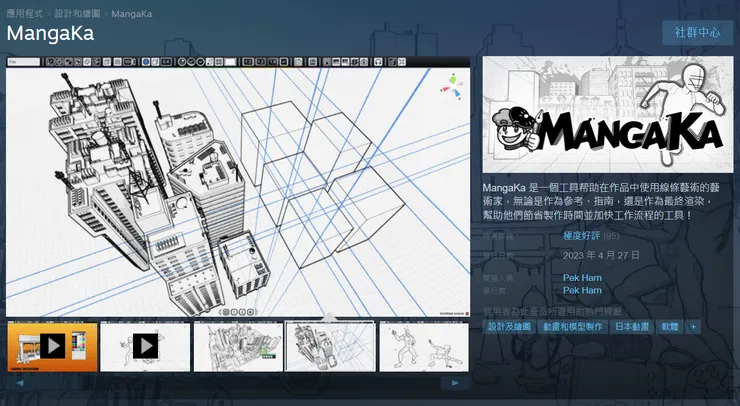Open the Pek Ham developer link
The width and height of the screenshot is (740, 406).
(582, 278)
